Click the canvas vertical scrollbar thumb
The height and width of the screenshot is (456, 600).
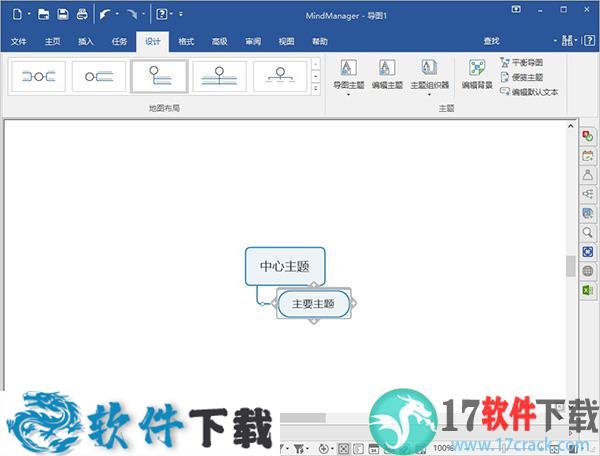[x=571, y=265]
